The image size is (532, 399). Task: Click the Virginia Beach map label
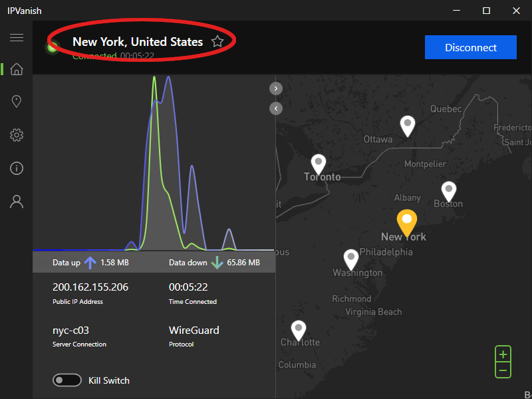tap(374, 312)
